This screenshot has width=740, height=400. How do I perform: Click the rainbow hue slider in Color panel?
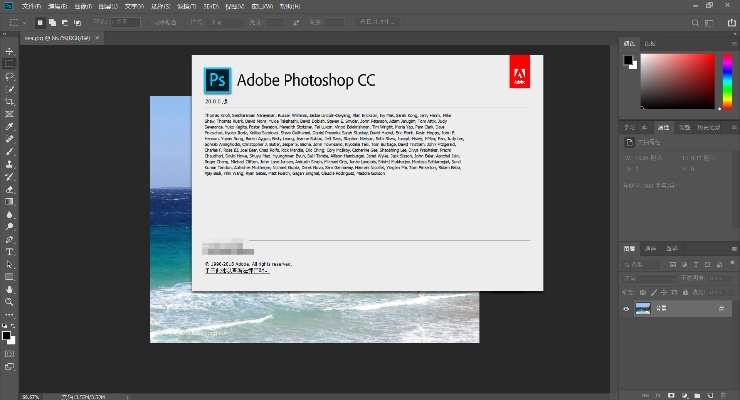pyautogui.click(x=725, y=82)
